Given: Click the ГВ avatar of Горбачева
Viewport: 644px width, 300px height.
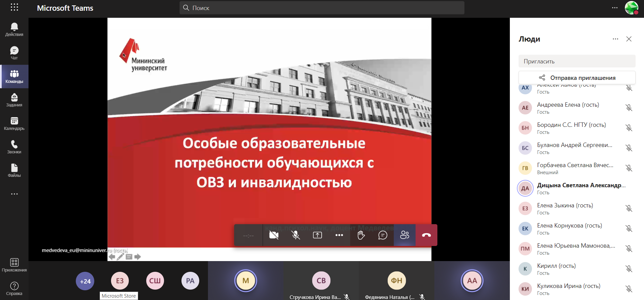Looking at the screenshot, I should [525, 168].
